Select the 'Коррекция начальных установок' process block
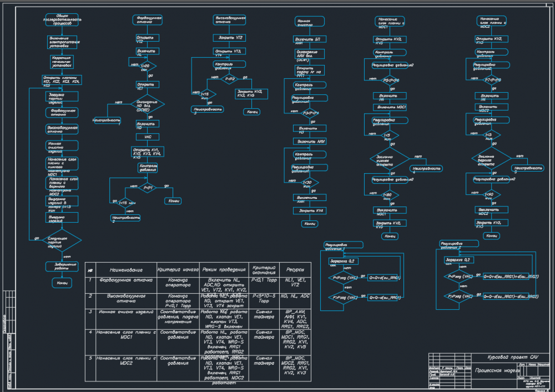Image resolution: width=555 pixels, height=392 pixels. pyautogui.click(x=62, y=62)
